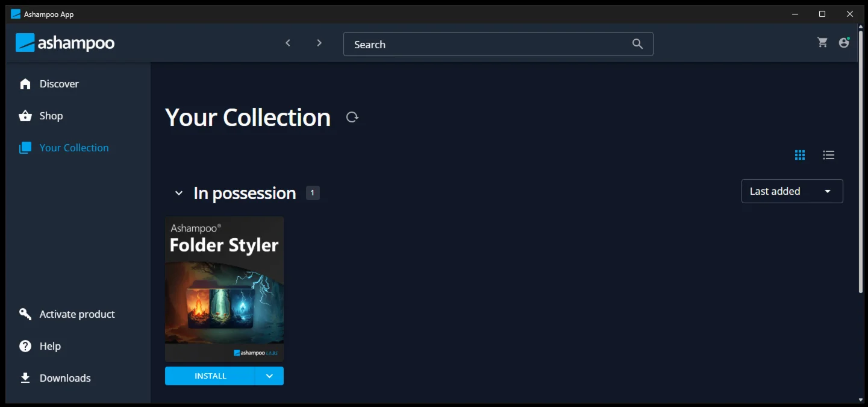Click the Ashampoo App title bar icon

tap(16, 14)
